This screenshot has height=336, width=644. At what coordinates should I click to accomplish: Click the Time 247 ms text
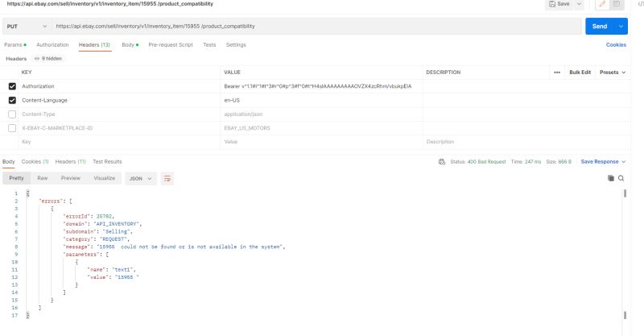click(526, 162)
